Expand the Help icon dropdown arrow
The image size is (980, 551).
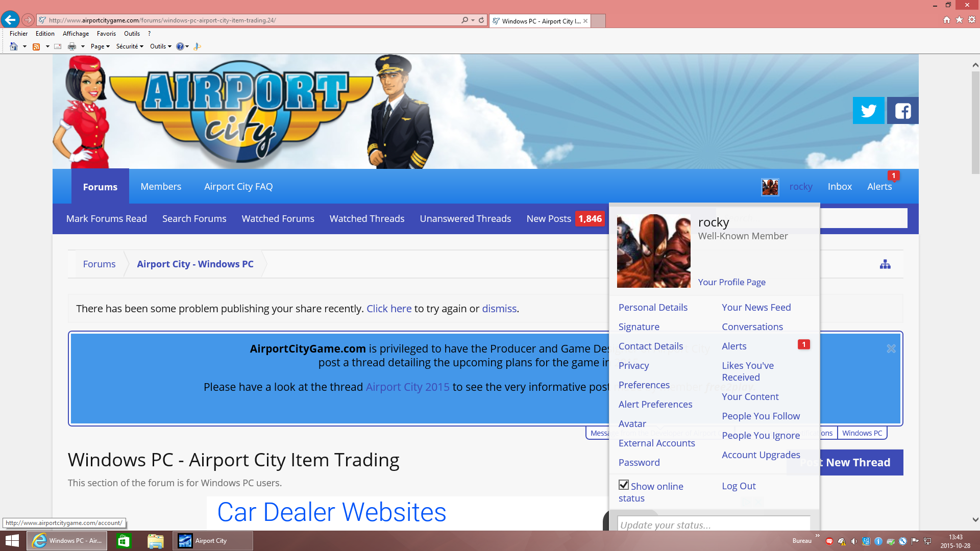click(187, 46)
